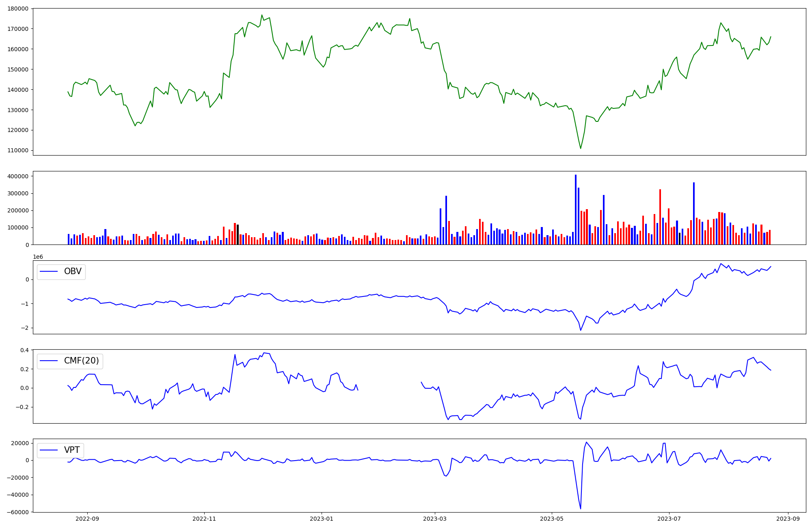Select the 2023-05 date tick label
This screenshot has height=528, width=812.
(x=552, y=519)
